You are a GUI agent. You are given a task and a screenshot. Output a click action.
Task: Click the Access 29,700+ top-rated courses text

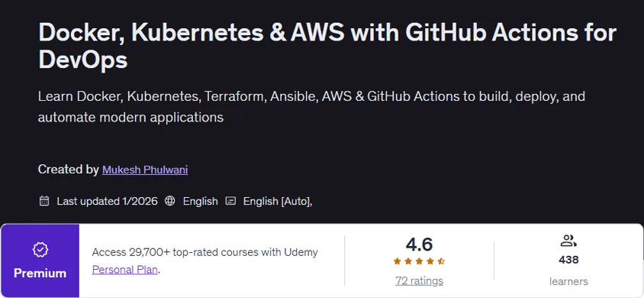205,252
